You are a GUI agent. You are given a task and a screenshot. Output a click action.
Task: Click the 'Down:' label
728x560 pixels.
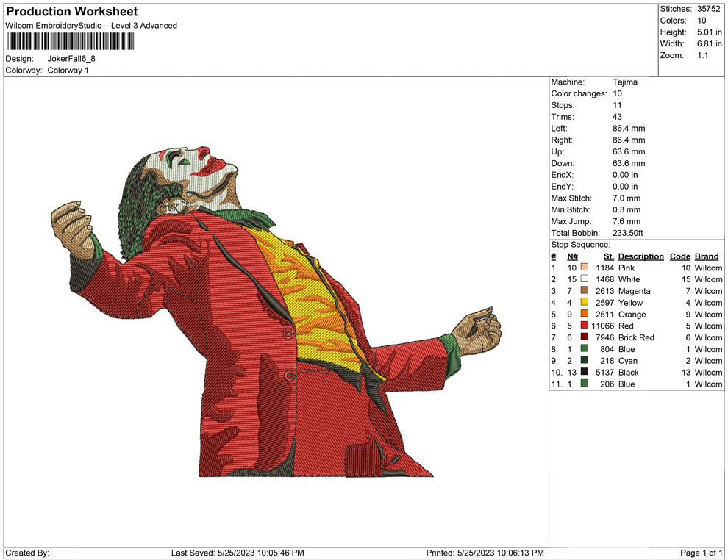563,163
